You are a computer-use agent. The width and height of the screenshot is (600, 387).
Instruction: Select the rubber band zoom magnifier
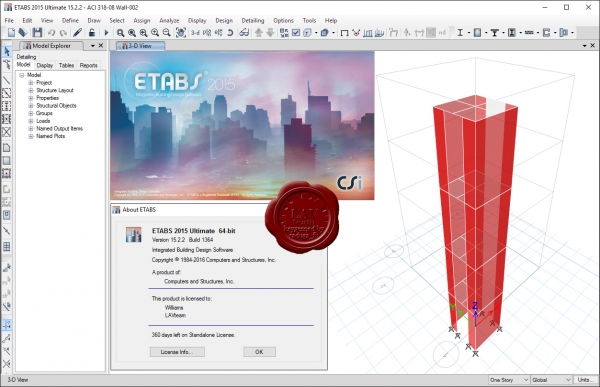[x=120, y=33]
